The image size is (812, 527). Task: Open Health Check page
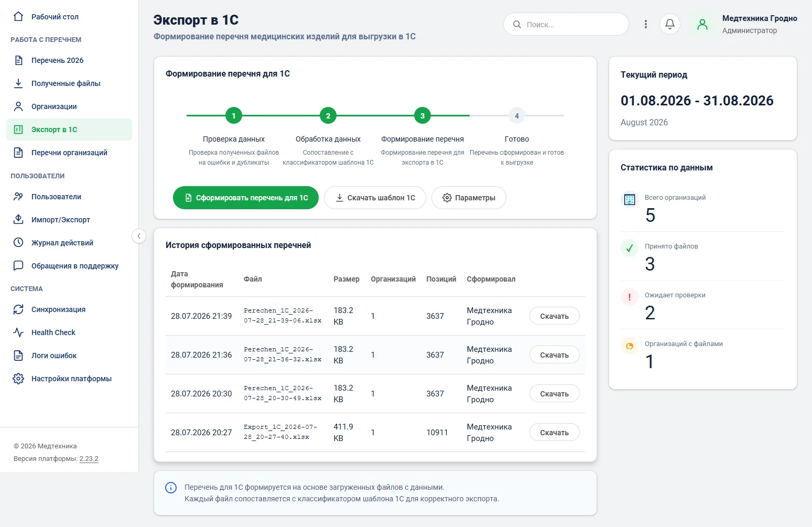tap(69, 332)
